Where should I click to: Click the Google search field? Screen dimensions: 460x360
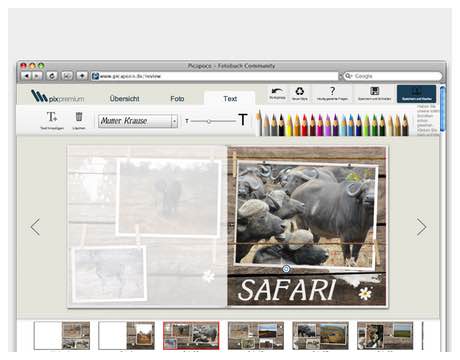coord(393,76)
